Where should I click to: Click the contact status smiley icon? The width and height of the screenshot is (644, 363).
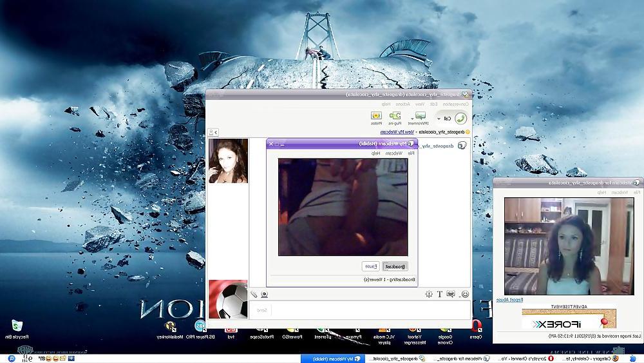468,132
